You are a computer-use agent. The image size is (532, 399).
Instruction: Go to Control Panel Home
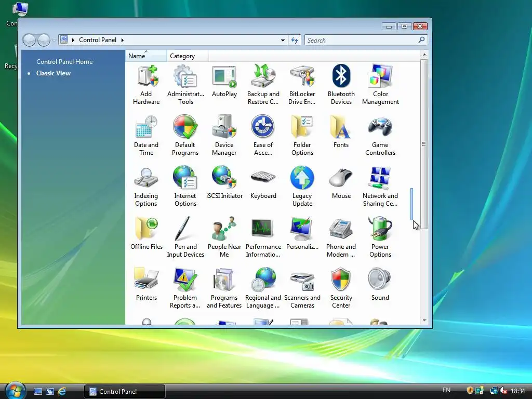click(x=64, y=62)
